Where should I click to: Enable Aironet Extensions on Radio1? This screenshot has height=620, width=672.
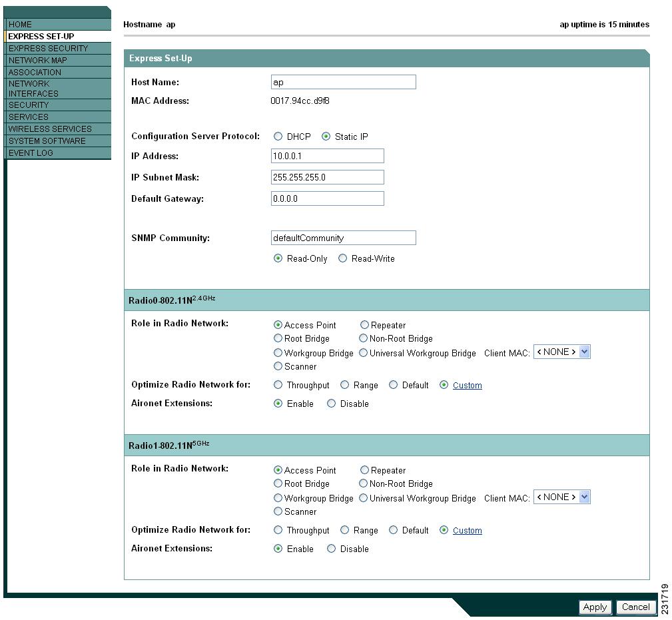pos(278,549)
